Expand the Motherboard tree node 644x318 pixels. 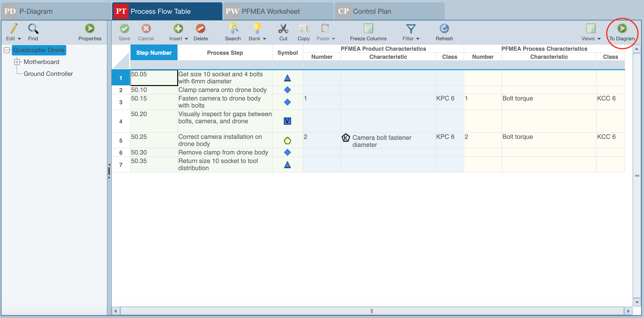[17, 62]
